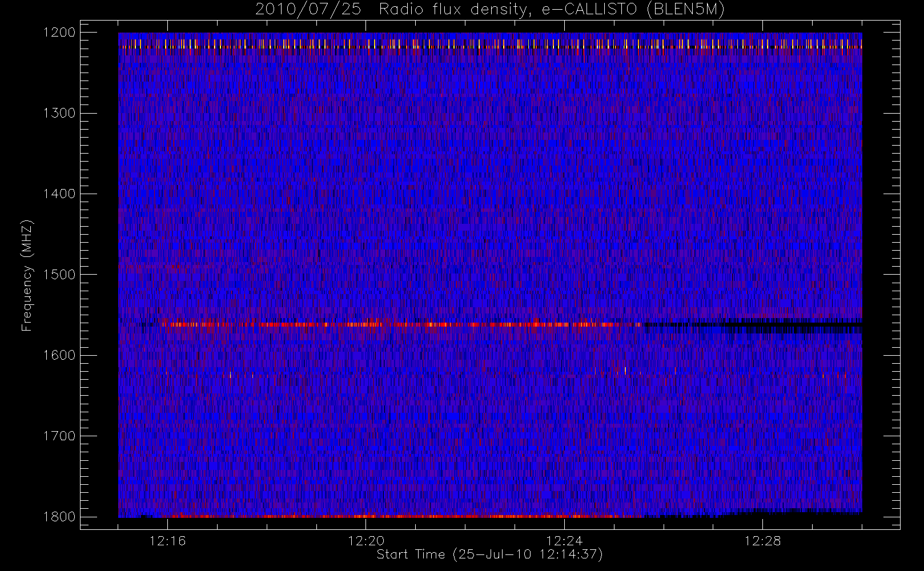Select the 1200 frequency tick label
Image resolution: width=924 pixels, height=571 pixels.
[x=59, y=33]
